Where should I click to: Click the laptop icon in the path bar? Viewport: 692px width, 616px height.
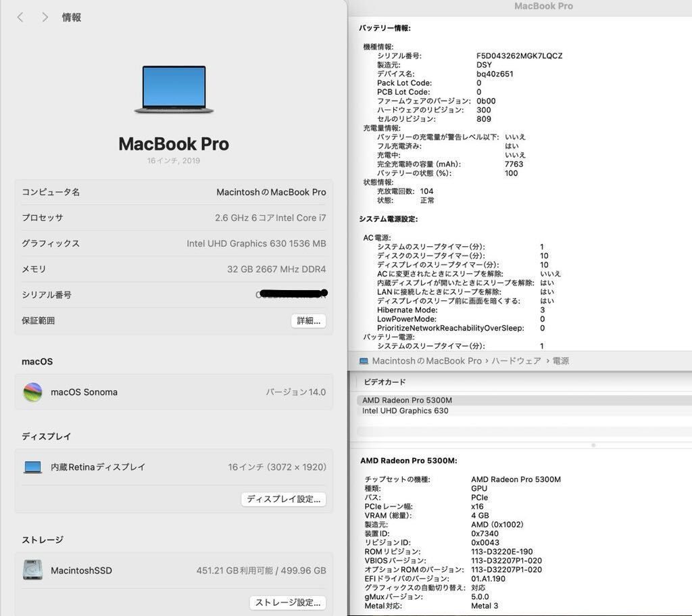click(x=364, y=361)
